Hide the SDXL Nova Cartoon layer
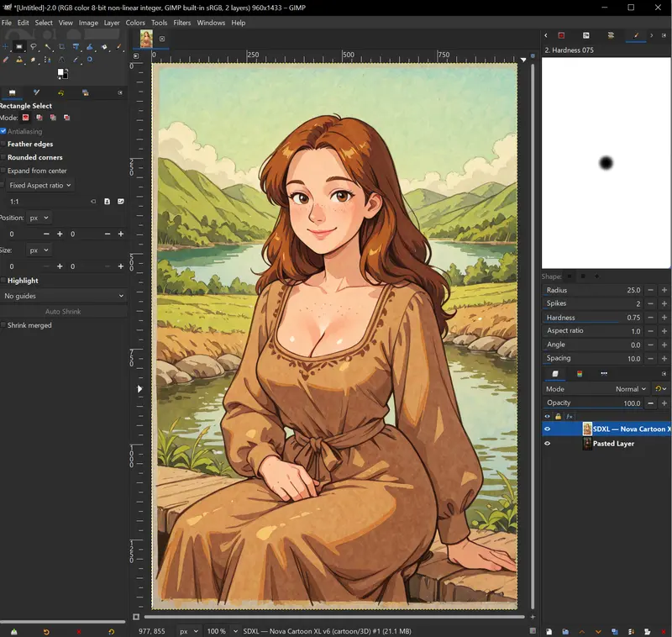672x637 pixels. [548, 429]
